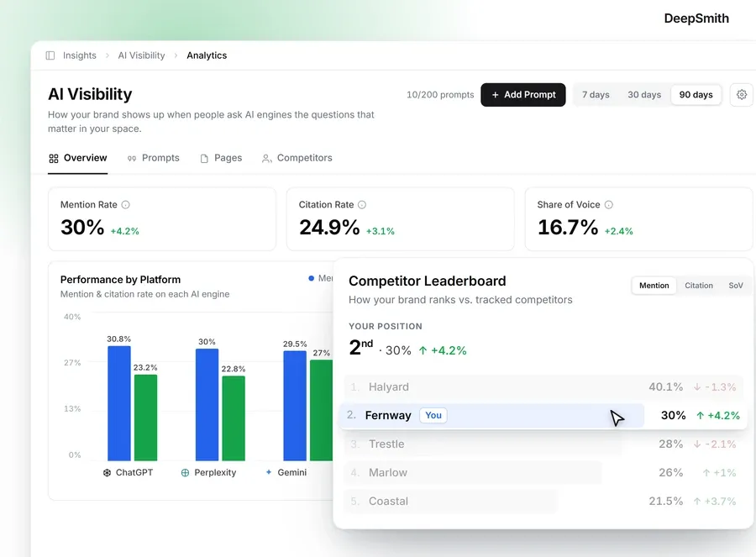The width and height of the screenshot is (756, 557).
Task: Click the 16.7% Share of Voice value
Action: pos(568,227)
